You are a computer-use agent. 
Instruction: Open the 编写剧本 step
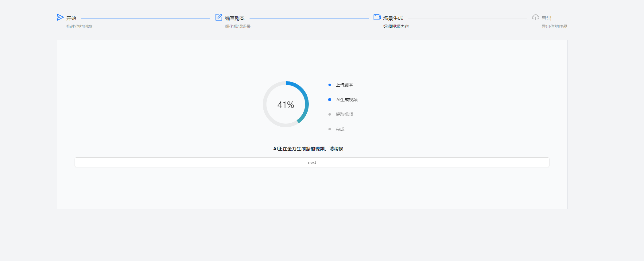point(235,18)
